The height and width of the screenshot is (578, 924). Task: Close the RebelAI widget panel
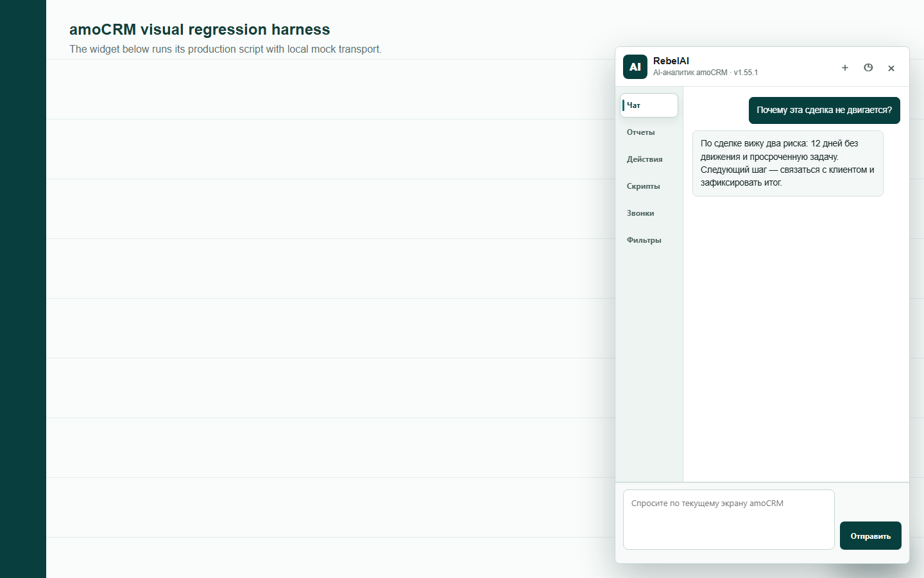(891, 67)
